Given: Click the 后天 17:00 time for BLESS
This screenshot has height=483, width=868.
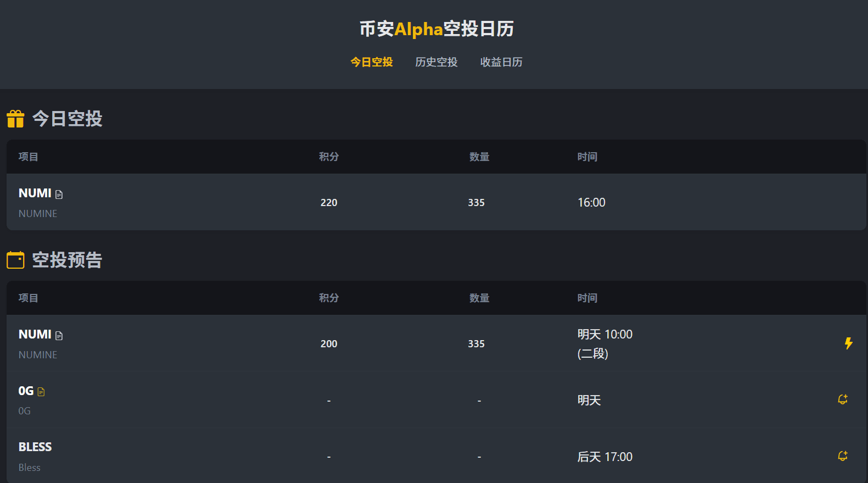Looking at the screenshot, I should (604, 457).
